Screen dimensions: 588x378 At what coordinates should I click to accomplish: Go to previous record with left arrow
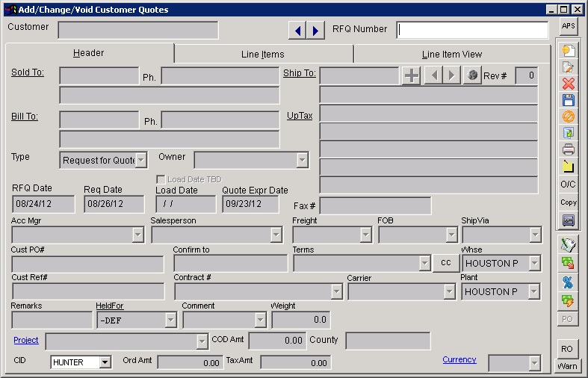point(298,30)
